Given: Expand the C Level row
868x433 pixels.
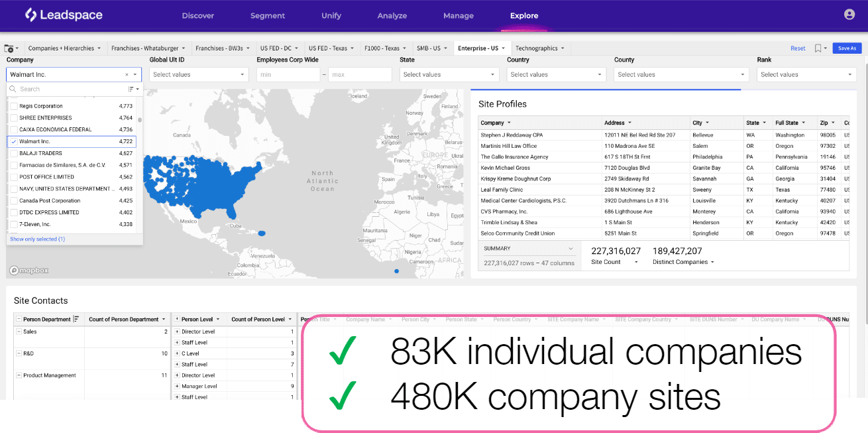Looking at the screenshot, I should 177,353.
